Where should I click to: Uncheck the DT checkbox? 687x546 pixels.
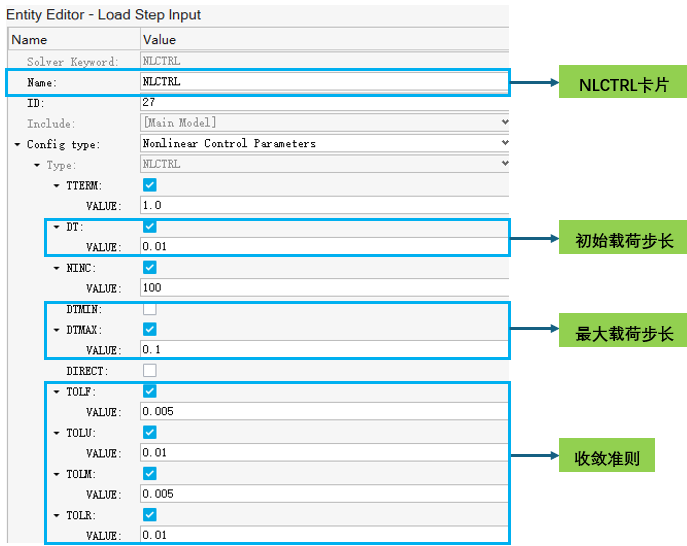click(149, 226)
